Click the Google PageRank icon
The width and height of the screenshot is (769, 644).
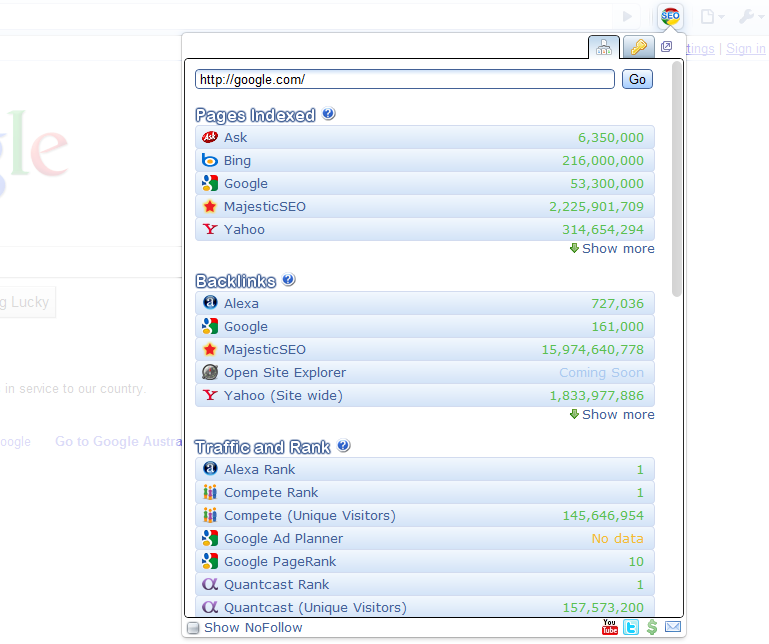tap(210, 561)
